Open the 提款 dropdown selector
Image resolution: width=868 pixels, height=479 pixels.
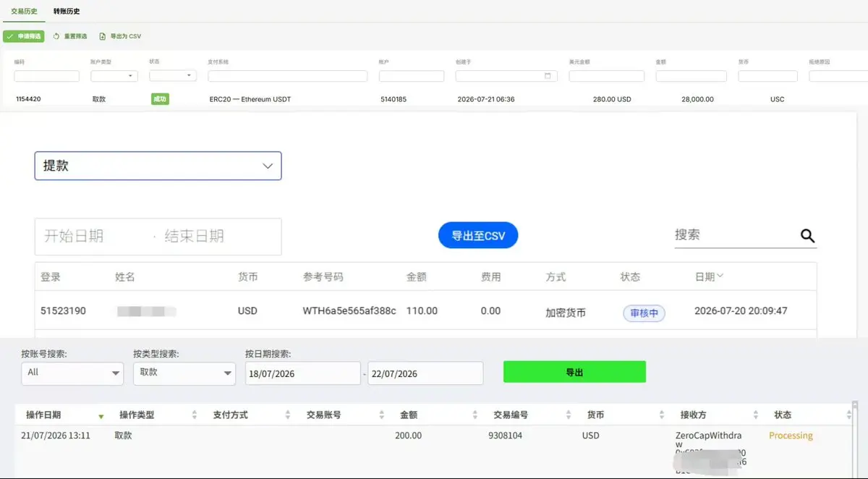(158, 166)
